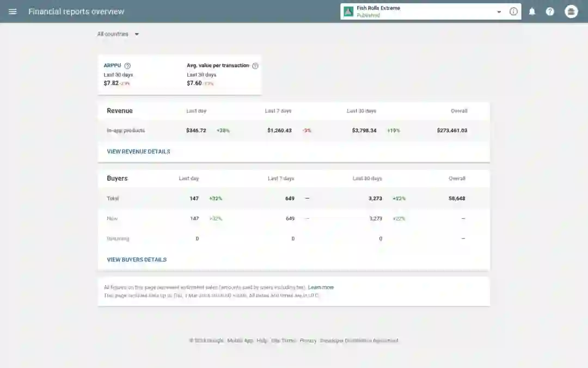The width and height of the screenshot is (588, 368).
Task: Open the app info circle icon
Action: point(513,11)
